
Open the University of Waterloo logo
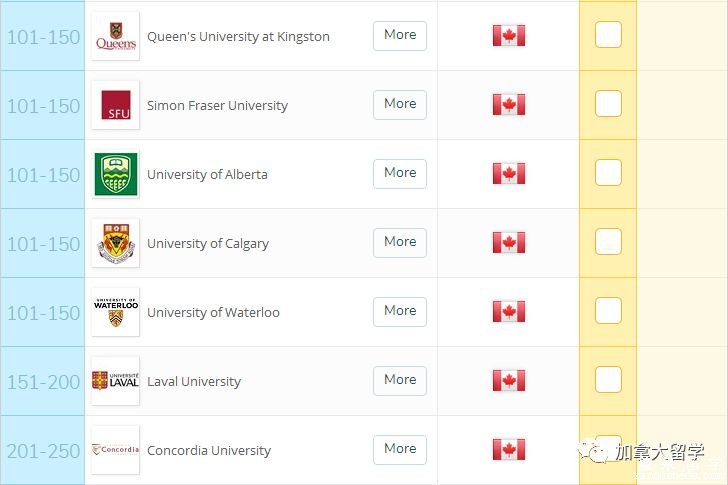click(x=116, y=312)
